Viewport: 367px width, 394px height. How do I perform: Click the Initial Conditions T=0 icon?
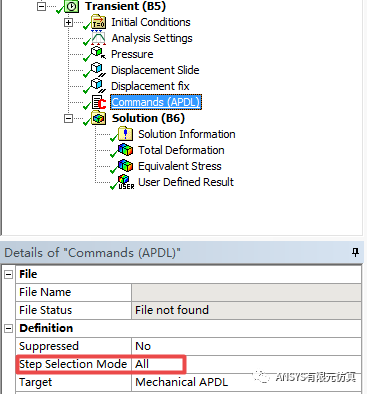(x=98, y=22)
